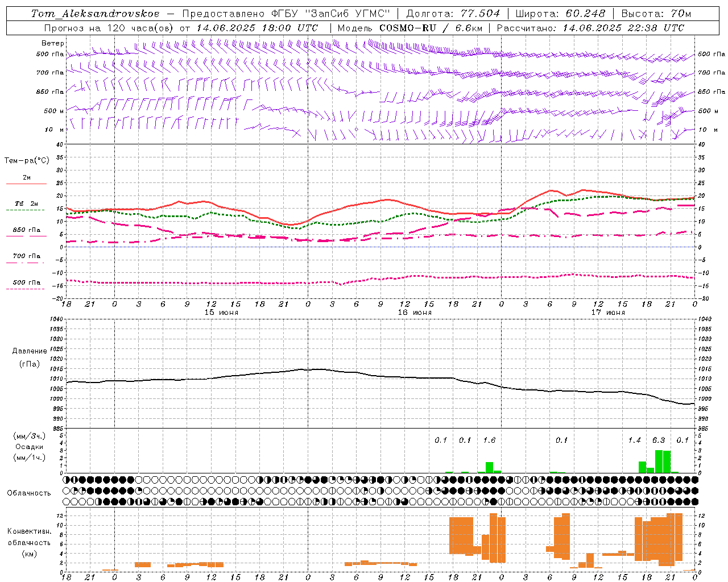The image size is (728, 582).
Task: Click the 15 июня date label
Action: (221, 313)
